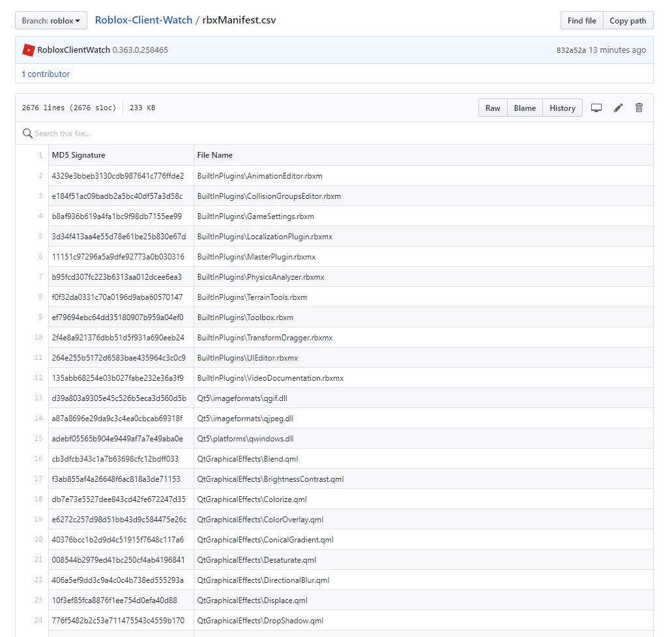Select QtGraphicalEffects\ConicalGradient.qml cell
The image size is (672, 637).
(x=424, y=539)
